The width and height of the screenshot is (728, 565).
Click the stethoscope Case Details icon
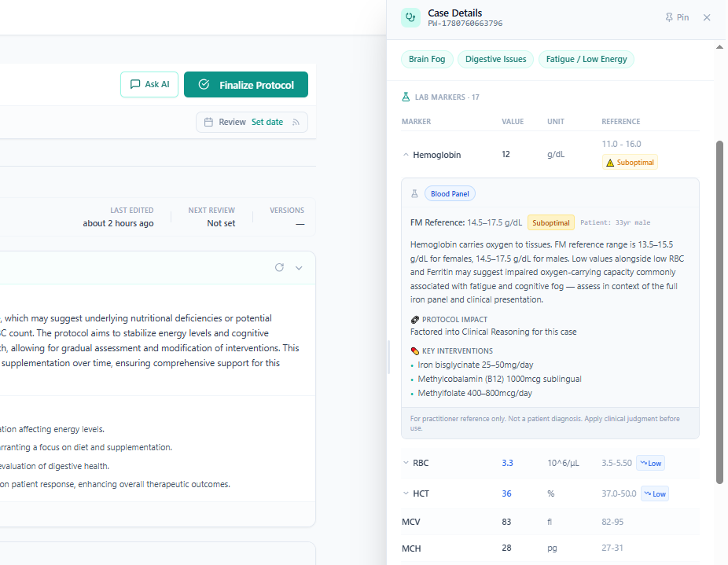pos(410,17)
